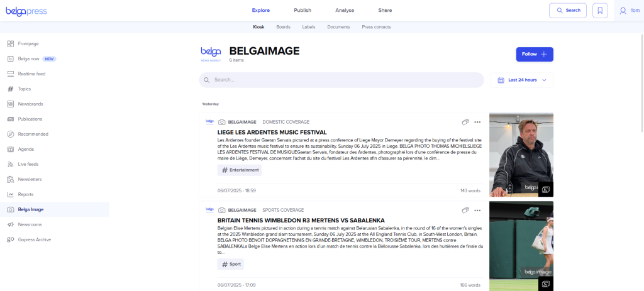Open Recommended in sidebar
This screenshot has width=644, height=291.
[33, 135]
